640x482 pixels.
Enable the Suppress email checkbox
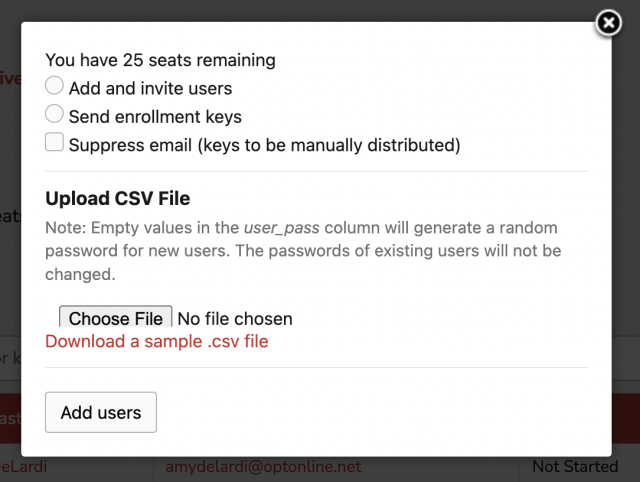point(54,142)
